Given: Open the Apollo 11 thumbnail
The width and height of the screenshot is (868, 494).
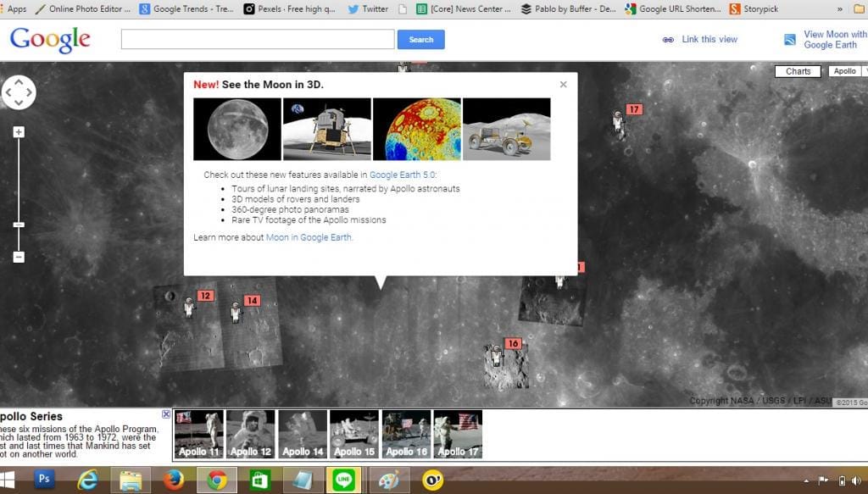Looking at the screenshot, I should pyautogui.click(x=198, y=434).
